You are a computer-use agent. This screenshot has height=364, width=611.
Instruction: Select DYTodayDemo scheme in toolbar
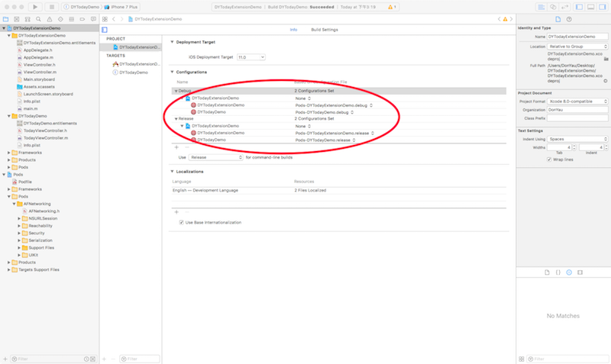pos(82,7)
